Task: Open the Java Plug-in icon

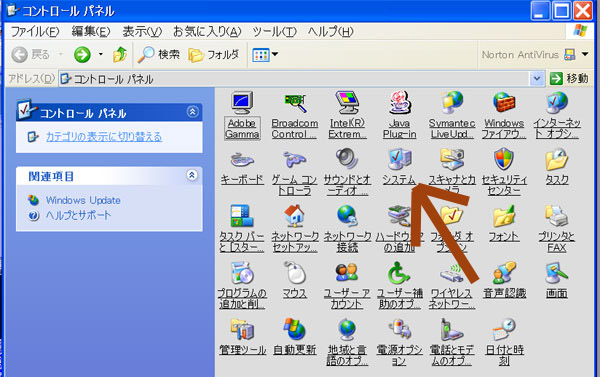Action: tap(399, 103)
